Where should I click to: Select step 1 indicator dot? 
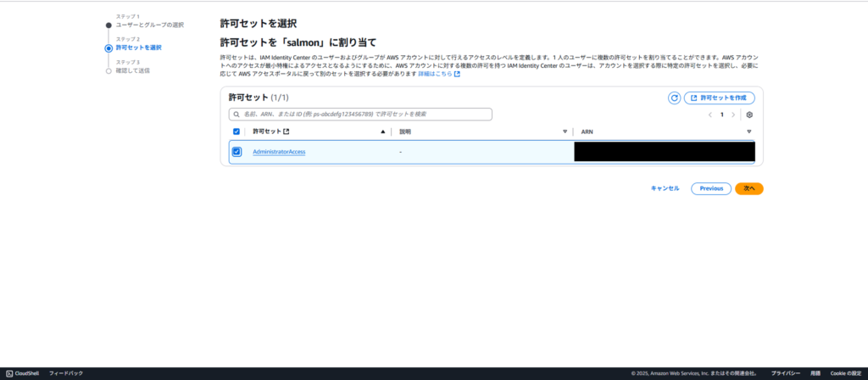(108, 25)
